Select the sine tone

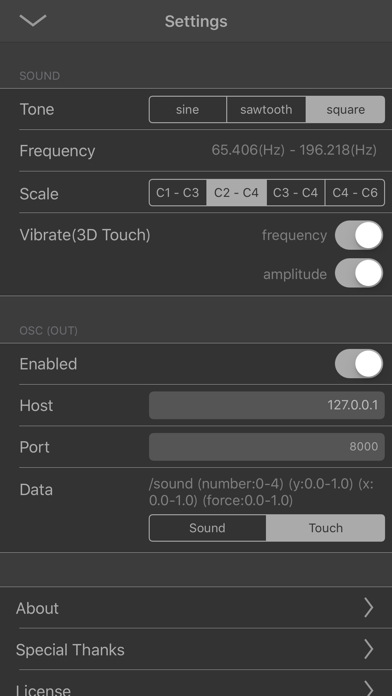pos(188,109)
